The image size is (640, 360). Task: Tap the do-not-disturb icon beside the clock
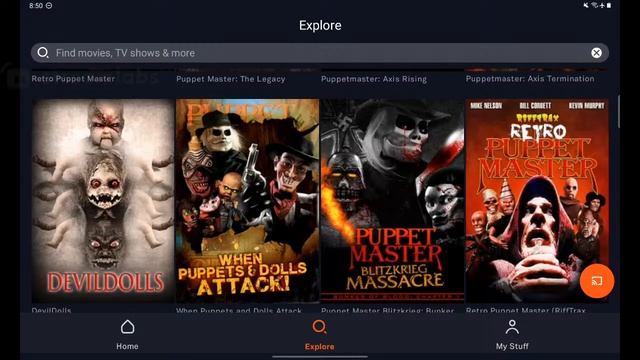tap(49, 6)
